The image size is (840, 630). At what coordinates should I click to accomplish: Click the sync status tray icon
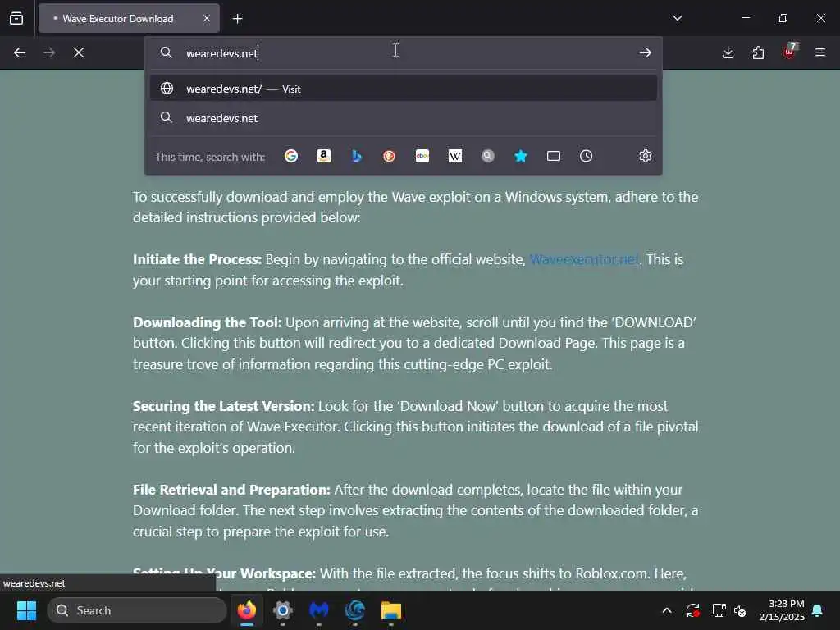click(x=692, y=610)
